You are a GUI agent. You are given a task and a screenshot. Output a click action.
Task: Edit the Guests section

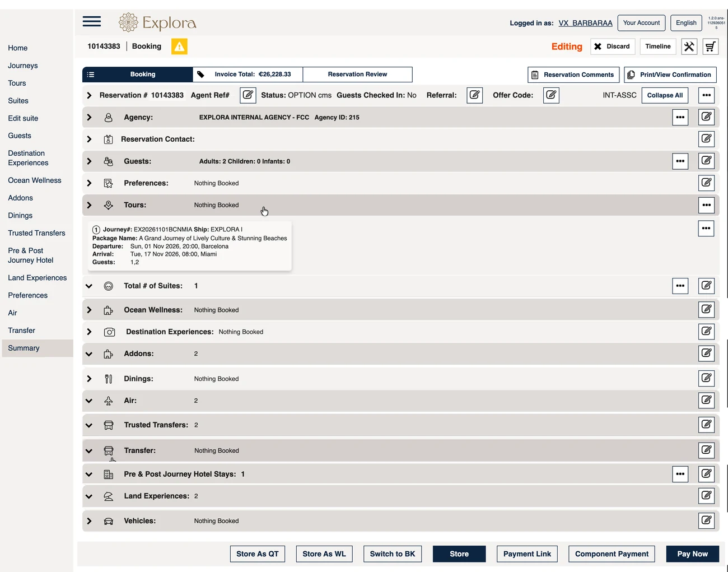707,161
